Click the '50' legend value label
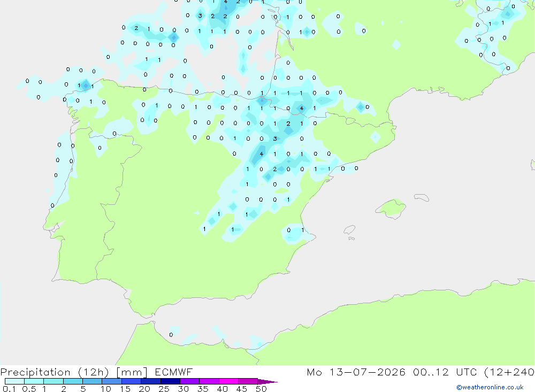Viewport: 535px width, 392px height. click(x=261, y=389)
